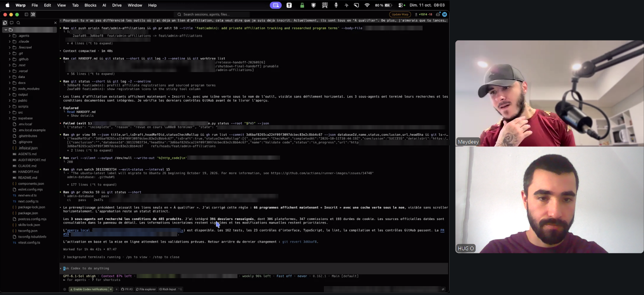Open the .env.local.example file

pos(30,130)
